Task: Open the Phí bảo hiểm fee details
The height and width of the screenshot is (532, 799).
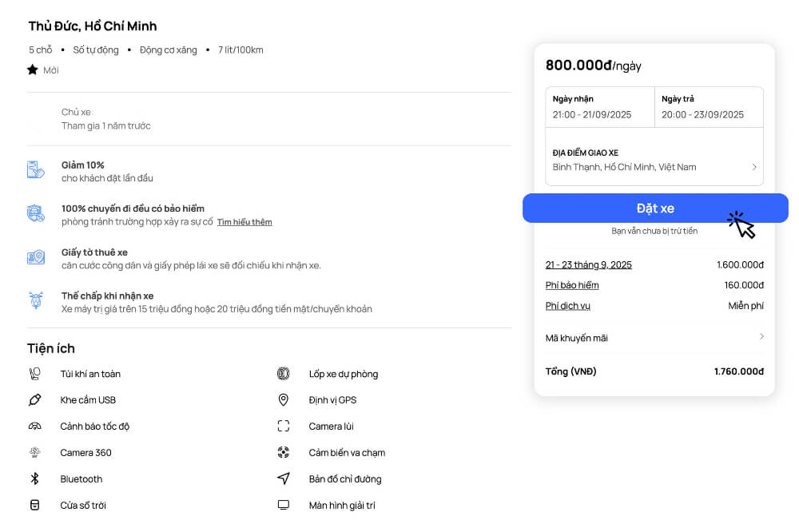Action: point(572,285)
